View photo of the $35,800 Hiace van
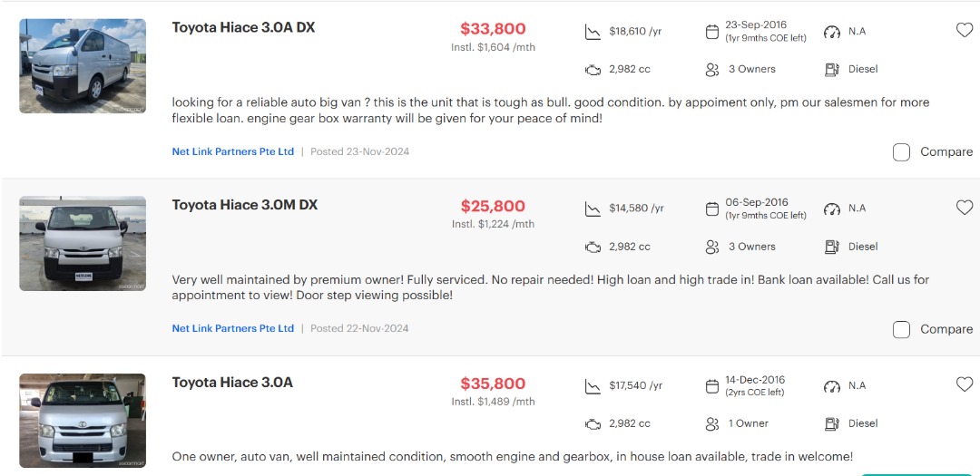Viewport: 980px width, 476px height. (83, 421)
